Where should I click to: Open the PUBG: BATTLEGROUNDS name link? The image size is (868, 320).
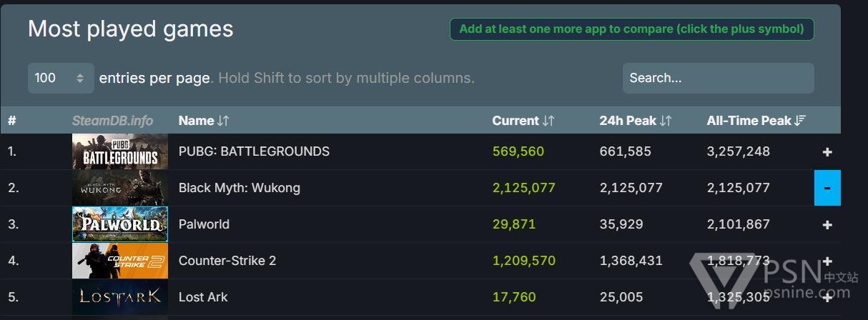[254, 151]
